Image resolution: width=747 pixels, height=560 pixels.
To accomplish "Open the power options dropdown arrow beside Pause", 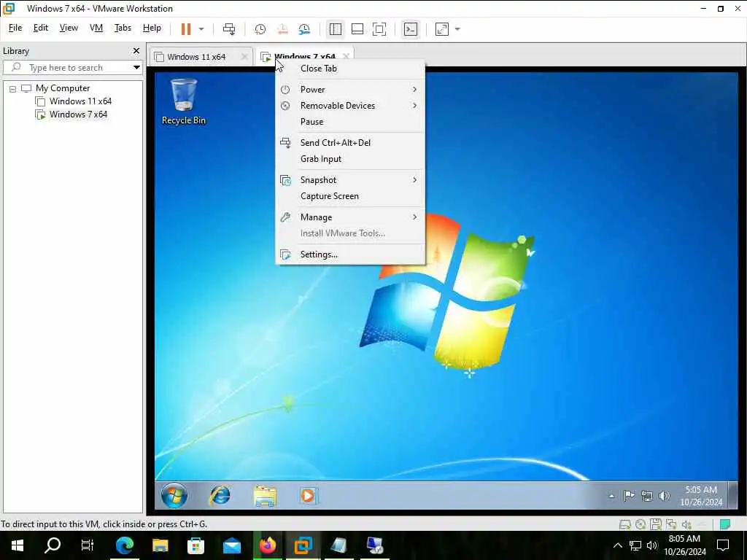I will tap(201, 29).
